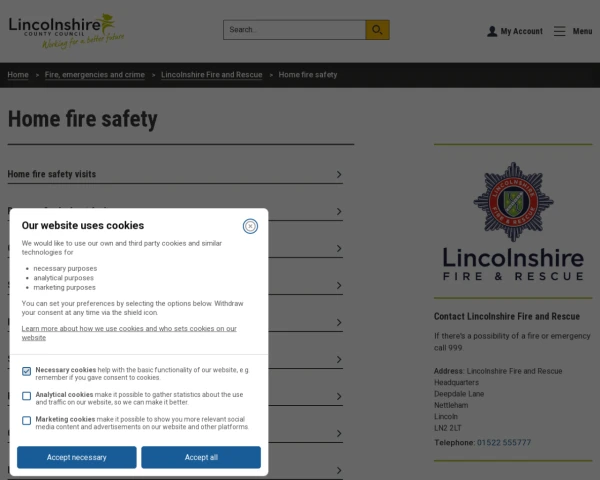
Task: Go to Home breadcrumb link
Action: coord(18,75)
